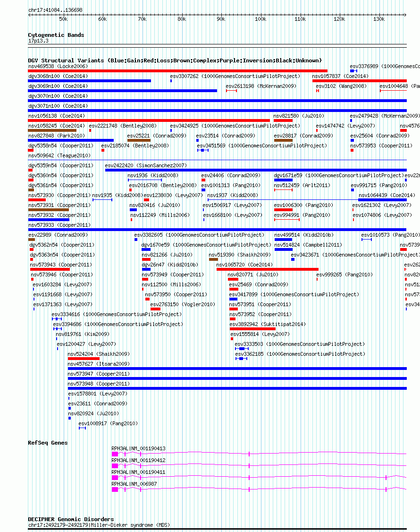Open nsv1056138 (Coe2014) loss variant
This screenshot has height=532, width=420.
coord(149,120)
